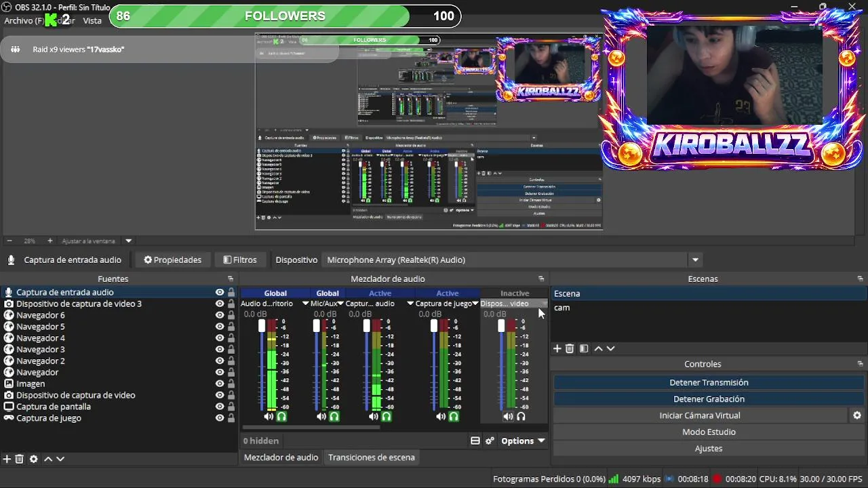Open Captura de juego channel dropdown arrow
The image size is (868, 488).
pos(476,304)
